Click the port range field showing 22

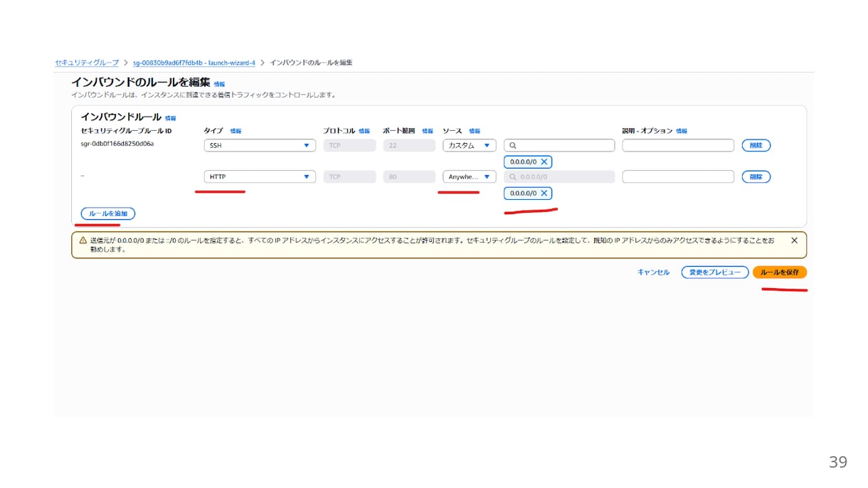(409, 145)
